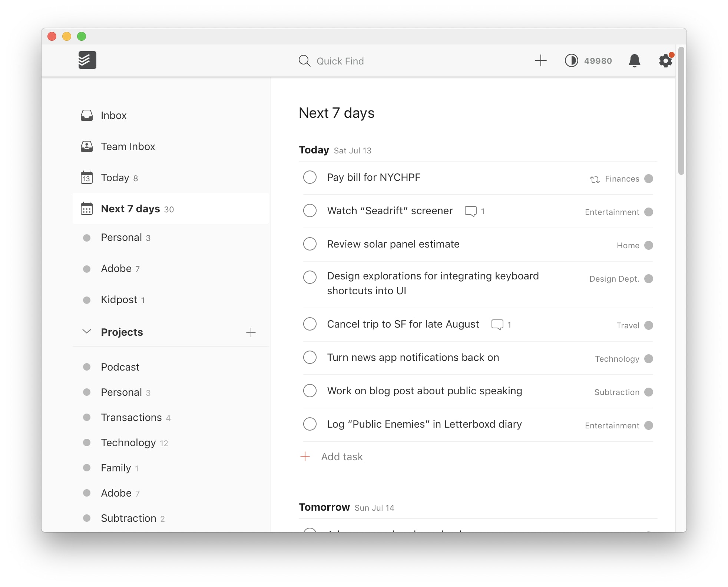This screenshot has width=728, height=587.
Task: Click the Todoist logo icon
Action: point(87,60)
